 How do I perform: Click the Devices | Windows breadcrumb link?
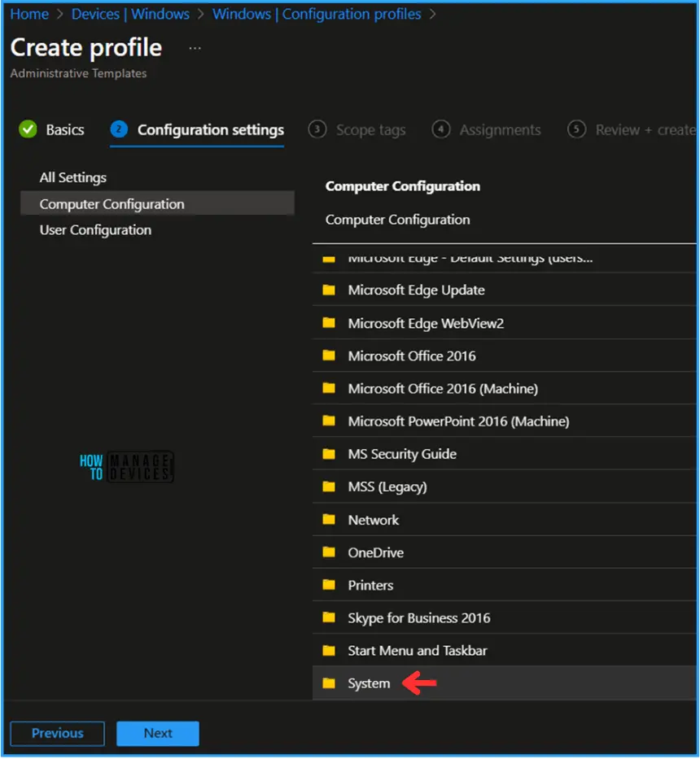click(x=130, y=14)
